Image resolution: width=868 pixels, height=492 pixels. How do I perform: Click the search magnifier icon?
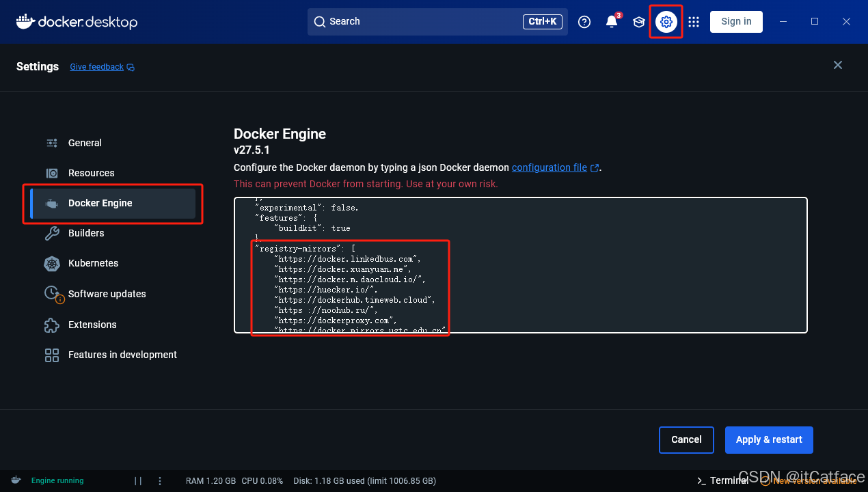pos(320,22)
